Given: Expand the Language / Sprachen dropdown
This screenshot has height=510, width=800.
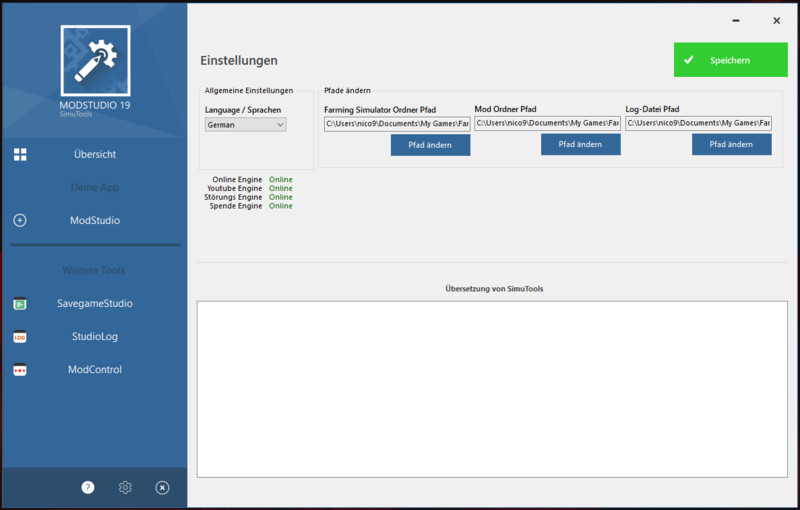Looking at the screenshot, I should pyautogui.click(x=245, y=125).
